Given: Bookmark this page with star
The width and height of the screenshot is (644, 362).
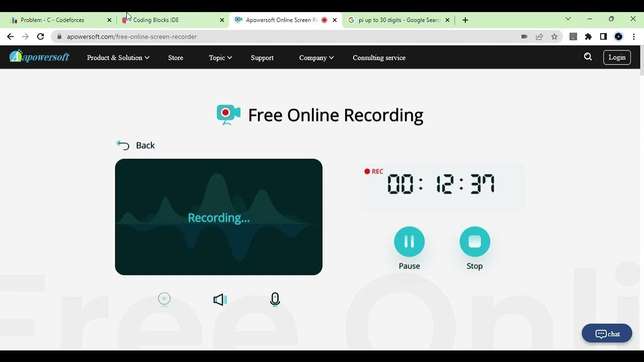Looking at the screenshot, I should click(x=554, y=37).
